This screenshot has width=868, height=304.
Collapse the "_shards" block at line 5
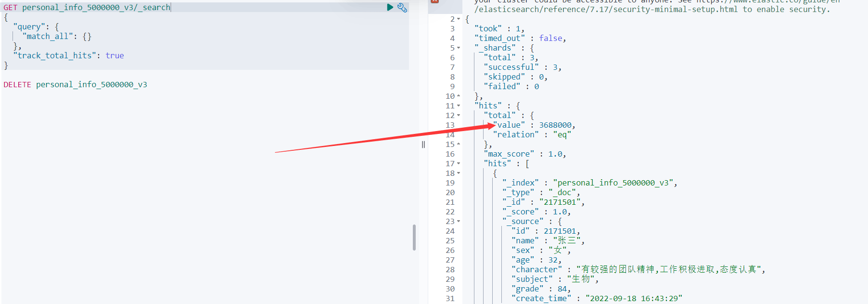point(459,48)
